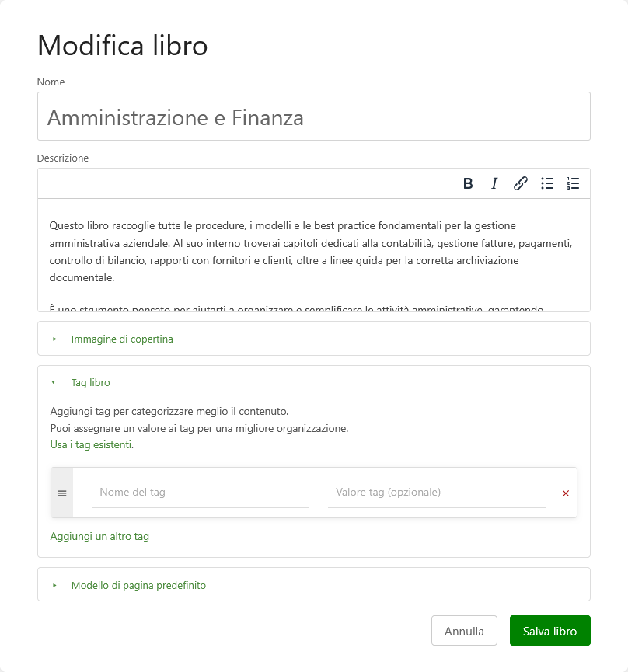Expand the Immagine di copertina section

(x=122, y=339)
